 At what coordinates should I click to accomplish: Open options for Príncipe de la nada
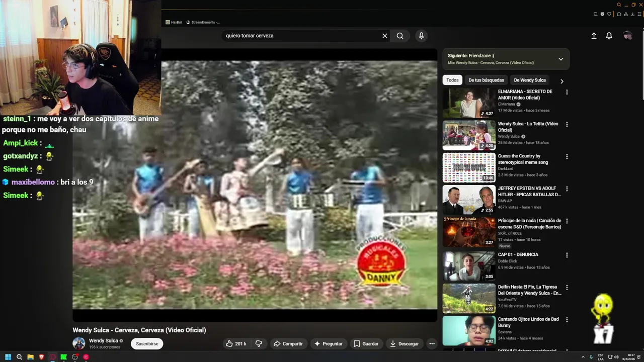tap(567, 221)
